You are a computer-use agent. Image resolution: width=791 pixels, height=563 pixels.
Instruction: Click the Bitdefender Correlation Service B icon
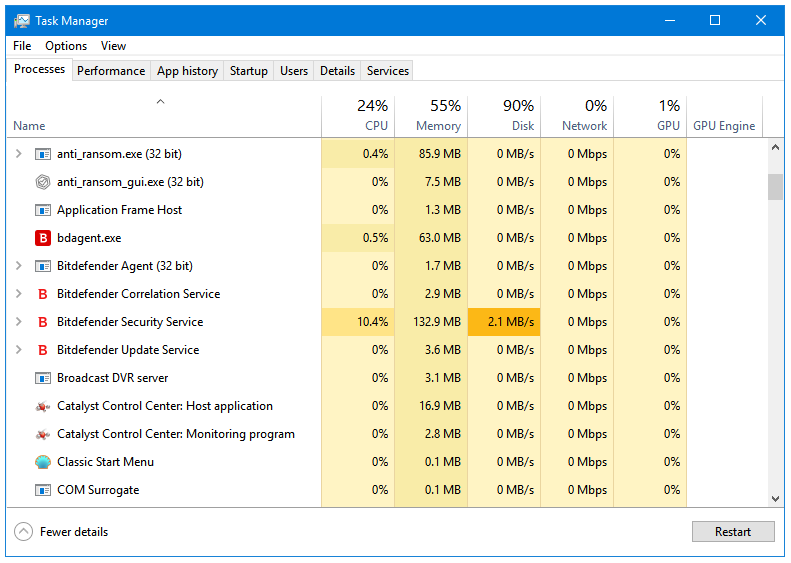pyautogui.click(x=43, y=294)
